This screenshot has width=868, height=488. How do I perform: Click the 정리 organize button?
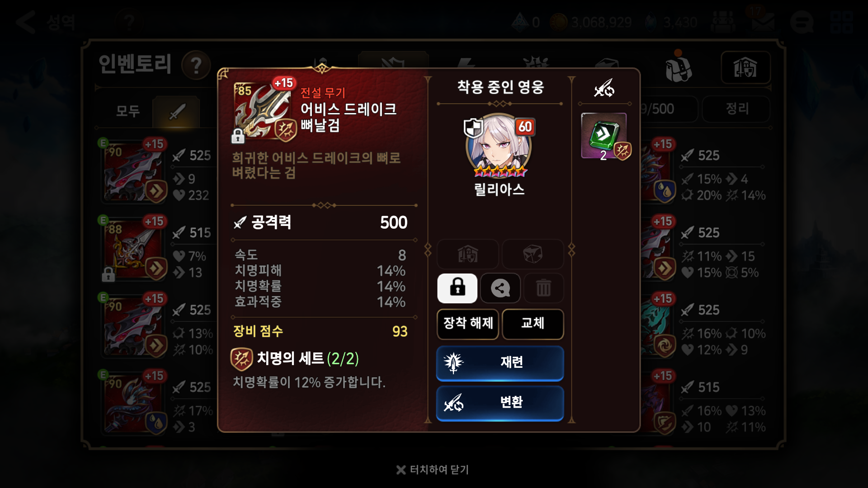(x=737, y=109)
